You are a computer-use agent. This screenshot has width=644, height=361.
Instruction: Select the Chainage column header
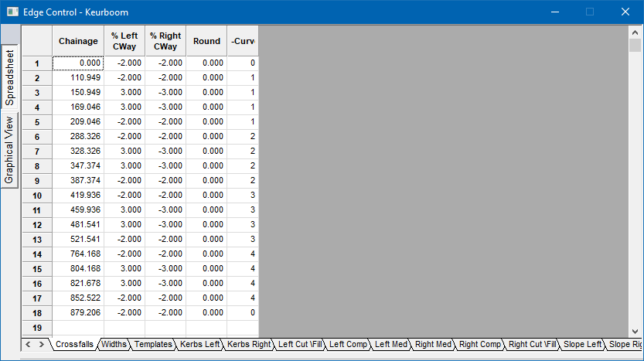pos(78,41)
